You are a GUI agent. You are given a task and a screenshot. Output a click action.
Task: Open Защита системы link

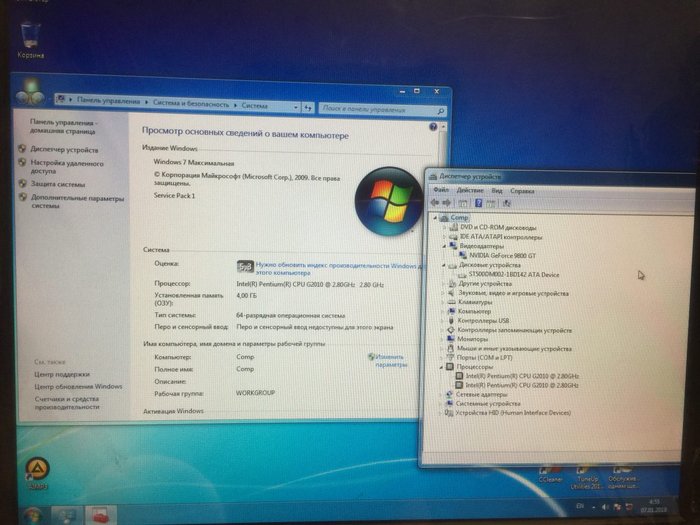coord(58,184)
